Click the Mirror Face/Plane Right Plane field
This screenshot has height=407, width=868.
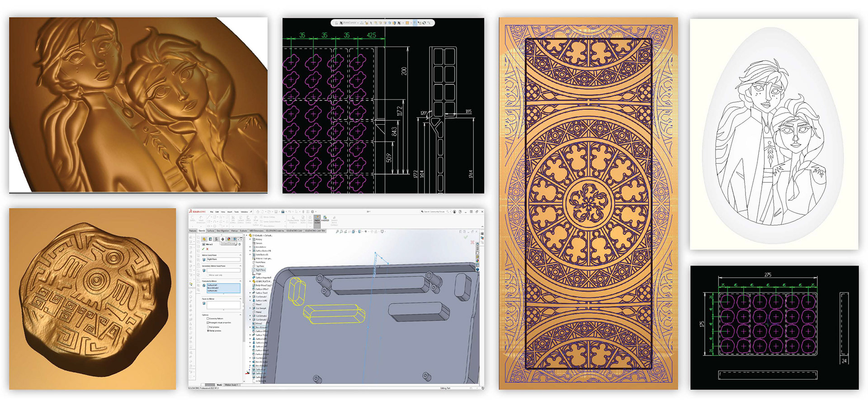(223, 259)
